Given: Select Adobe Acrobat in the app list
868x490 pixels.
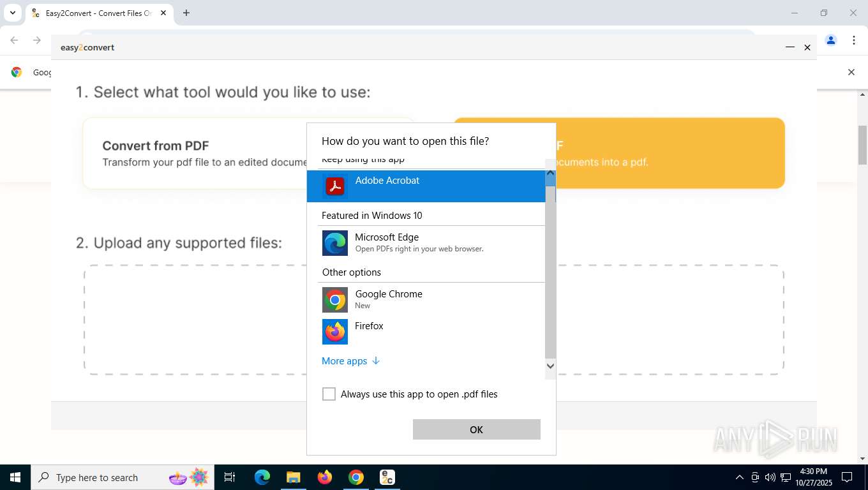Looking at the screenshot, I should (x=426, y=186).
